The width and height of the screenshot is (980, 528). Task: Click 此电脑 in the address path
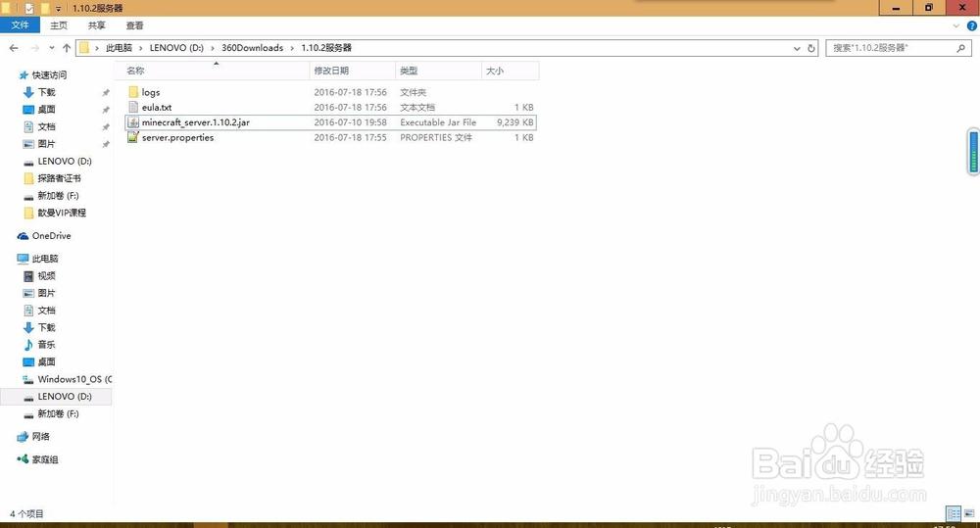click(x=119, y=47)
